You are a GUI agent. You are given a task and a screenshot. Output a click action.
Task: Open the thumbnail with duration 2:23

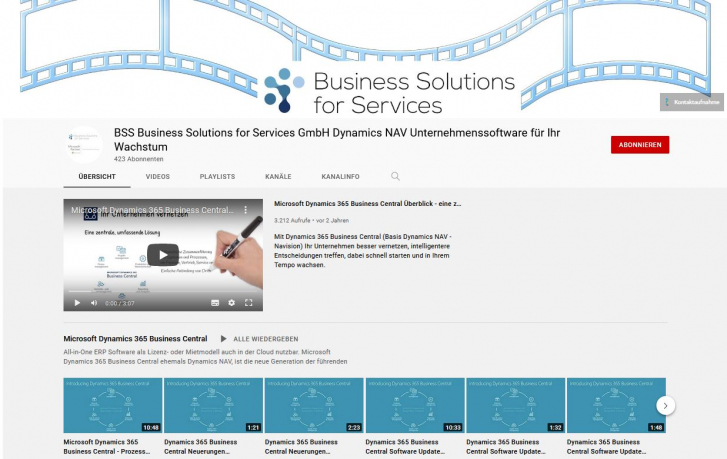[314, 406]
